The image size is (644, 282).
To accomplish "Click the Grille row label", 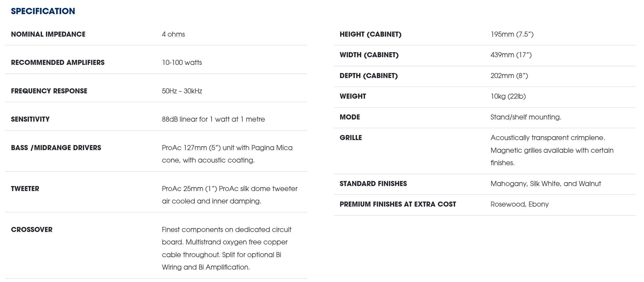I will pos(350,138).
